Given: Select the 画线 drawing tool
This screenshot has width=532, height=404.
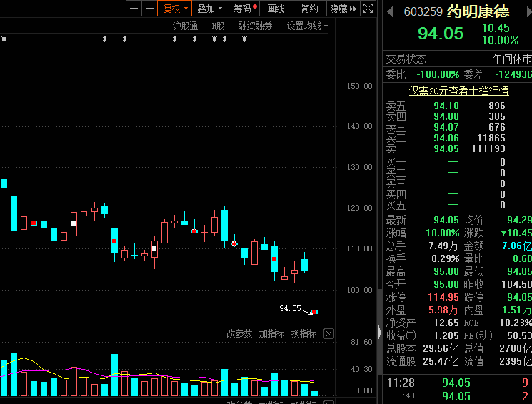Looking at the screenshot, I should (x=276, y=9).
